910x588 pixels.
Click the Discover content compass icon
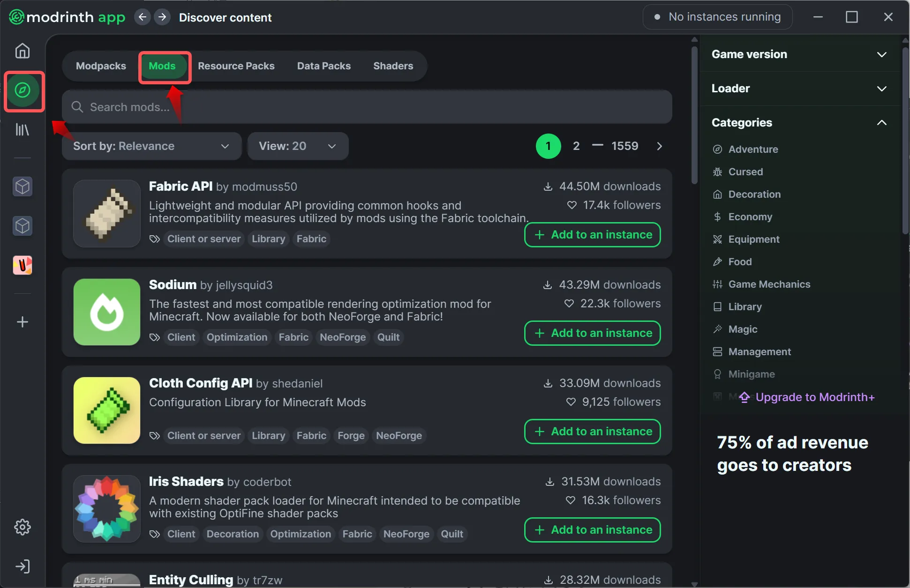point(23,90)
